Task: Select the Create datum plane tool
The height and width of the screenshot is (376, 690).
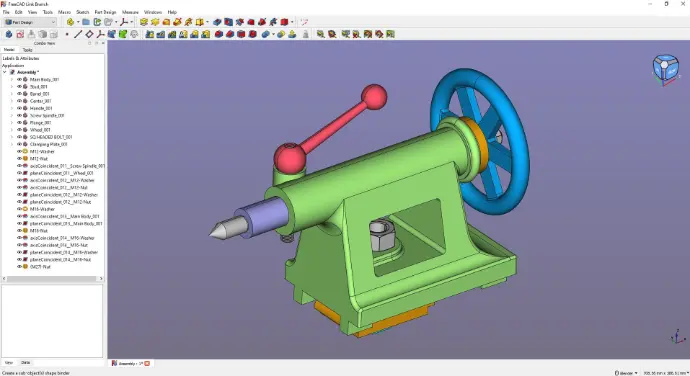Action: coord(89,34)
